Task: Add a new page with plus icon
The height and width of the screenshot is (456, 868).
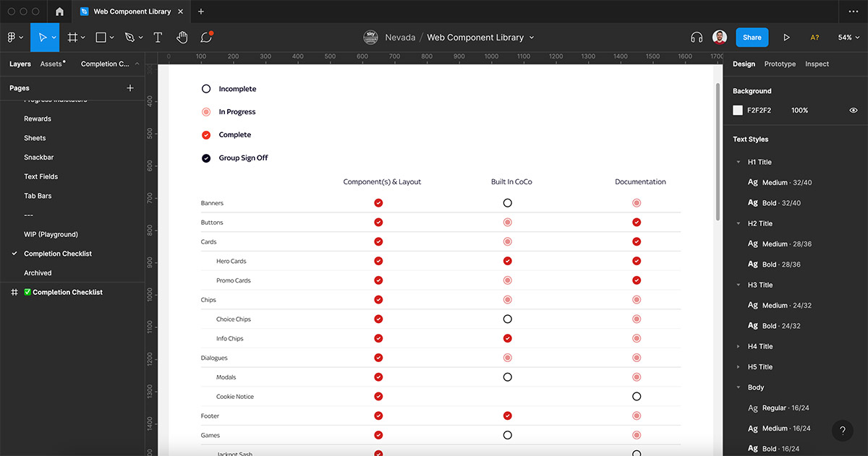Action: tap(130, 88)
